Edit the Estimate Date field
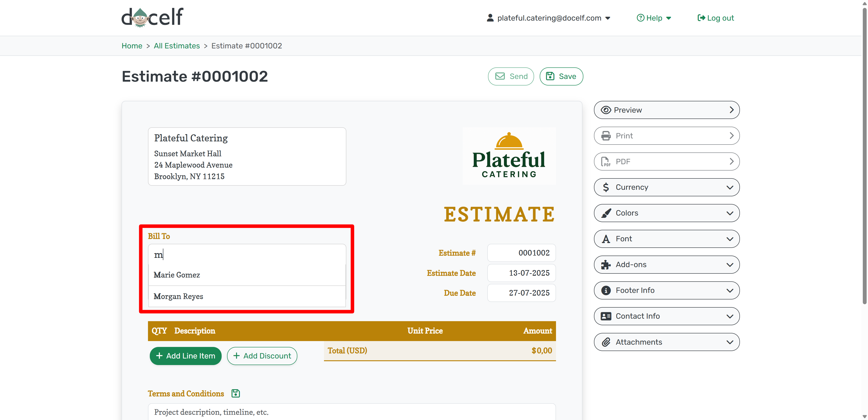This screenshot has height=420, width=868. [x=521, y=273]
